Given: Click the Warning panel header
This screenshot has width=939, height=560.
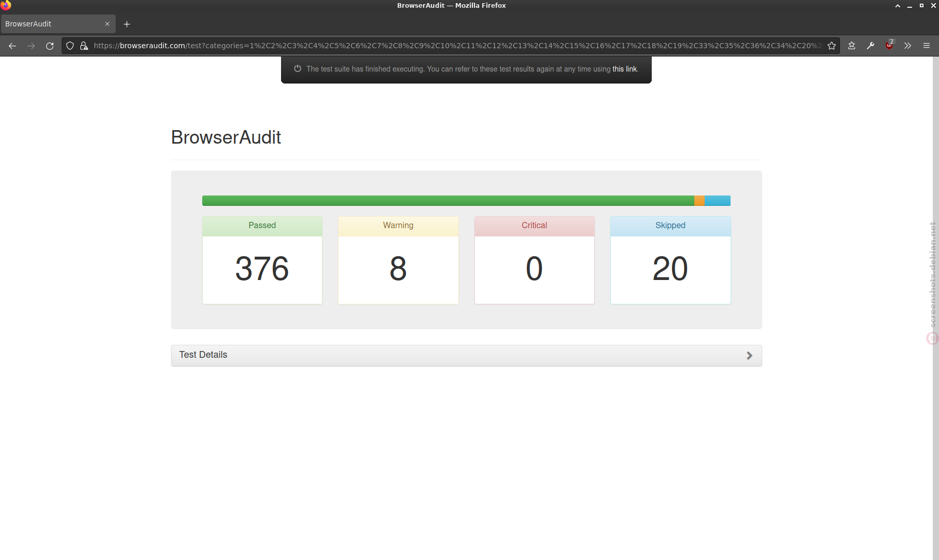Looking at the screenshot, I should [x=398, y=226].
